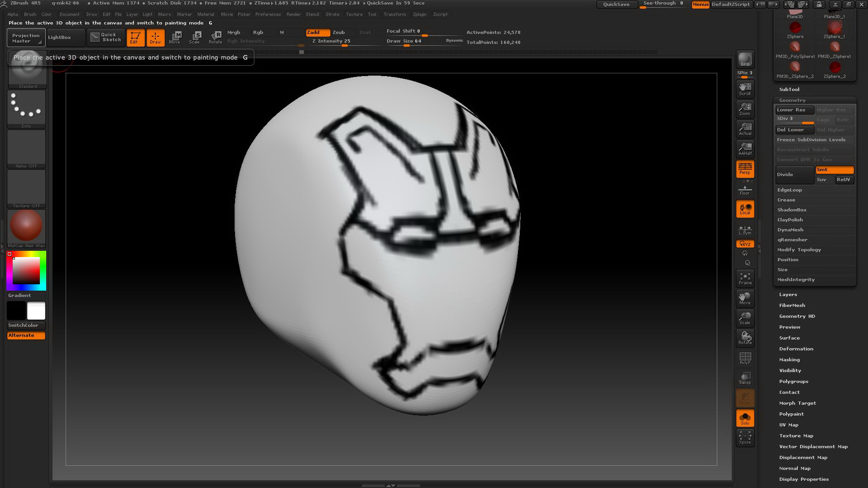Open LightBox browser

66,38
